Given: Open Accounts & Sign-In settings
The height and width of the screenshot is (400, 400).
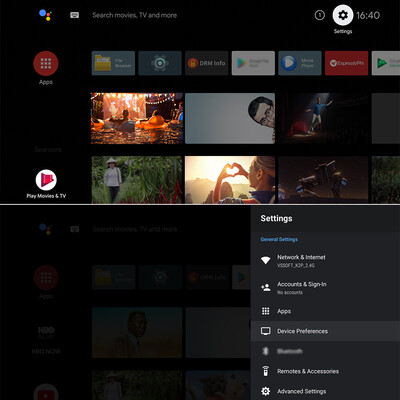Looking at the screenshot, I should click(x=325, y=287).
